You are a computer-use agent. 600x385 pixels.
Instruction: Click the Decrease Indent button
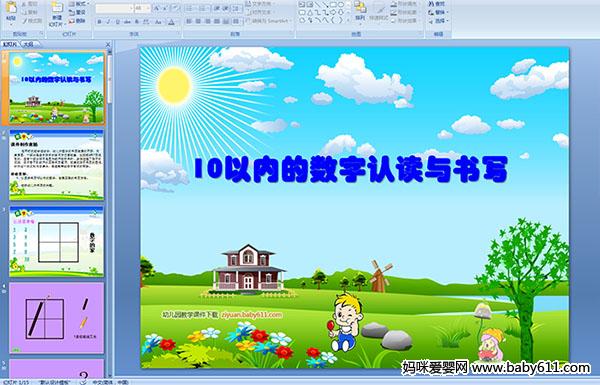217,8
